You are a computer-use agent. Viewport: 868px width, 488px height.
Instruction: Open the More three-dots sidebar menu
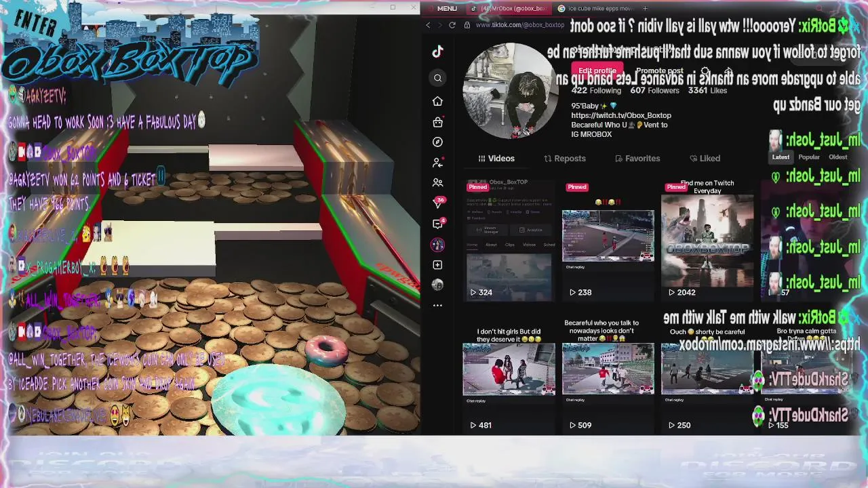pyautogui.click(x=437, y=306)
